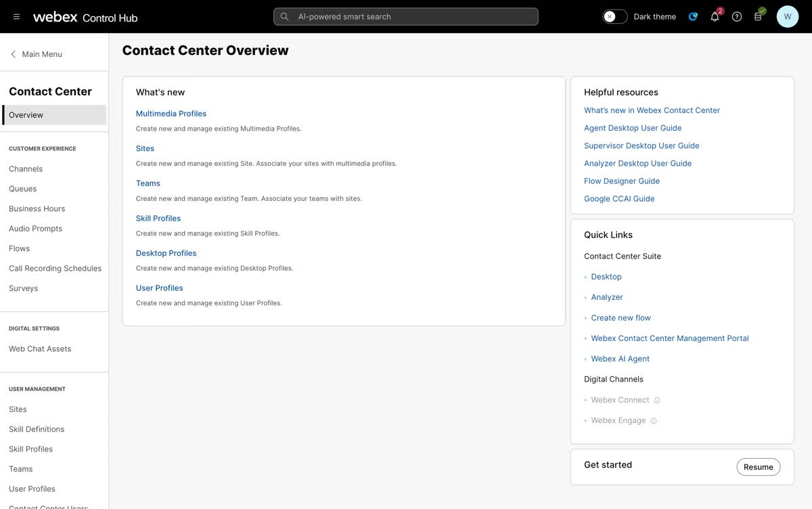Collapse back to Main Menu
This screenshot has height=509, width=812.
[37, 53]
